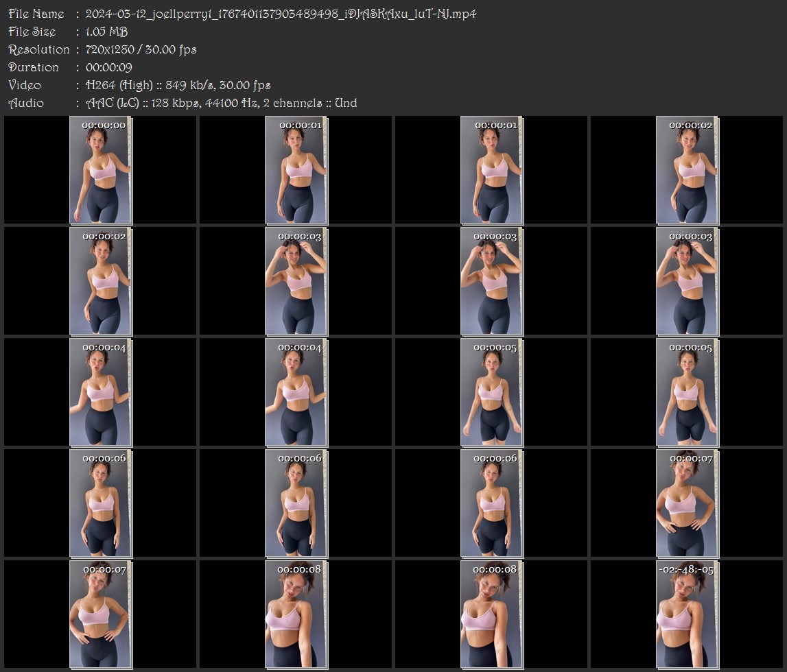The width and height of the screenshot is (787, 672).
Task: Select the fourth-row frame stamped 00:00:07
Action: (x=687, y=503)
